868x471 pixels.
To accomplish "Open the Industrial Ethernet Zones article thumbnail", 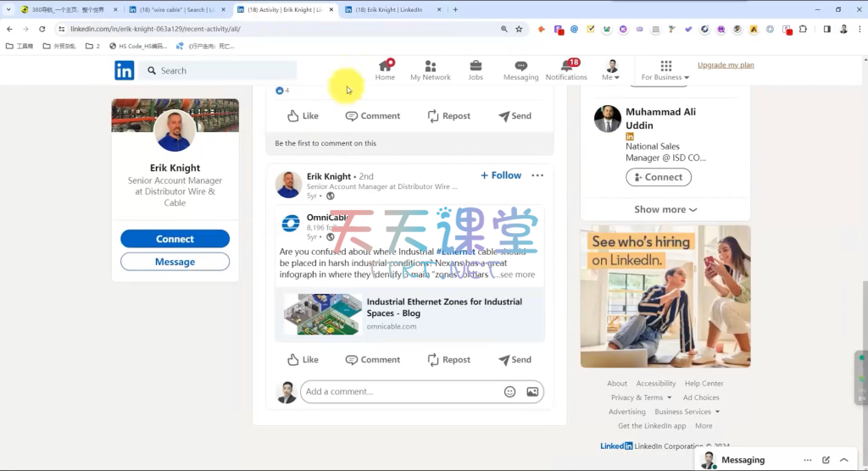I will [x=322, y=314].
